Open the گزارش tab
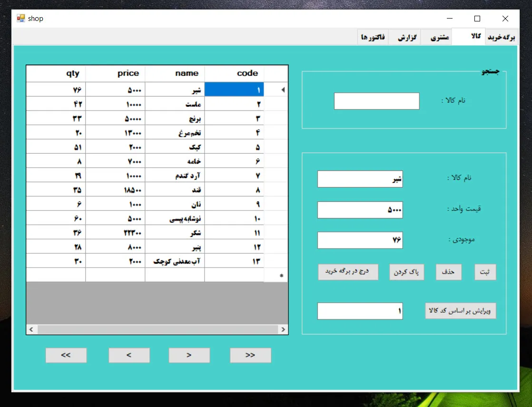Screen dimensions: 532x407 click(x=406, y=38)
